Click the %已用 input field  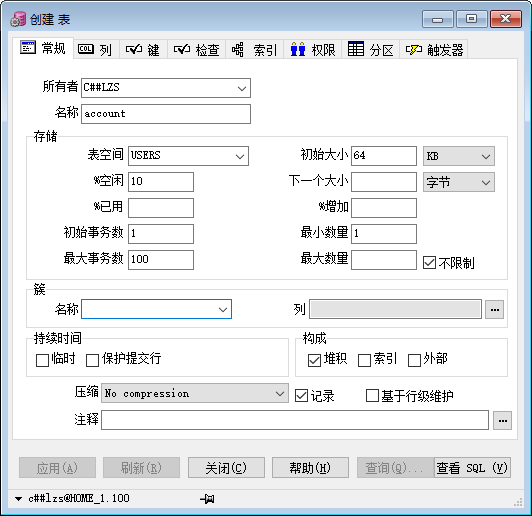coord(161,208)
